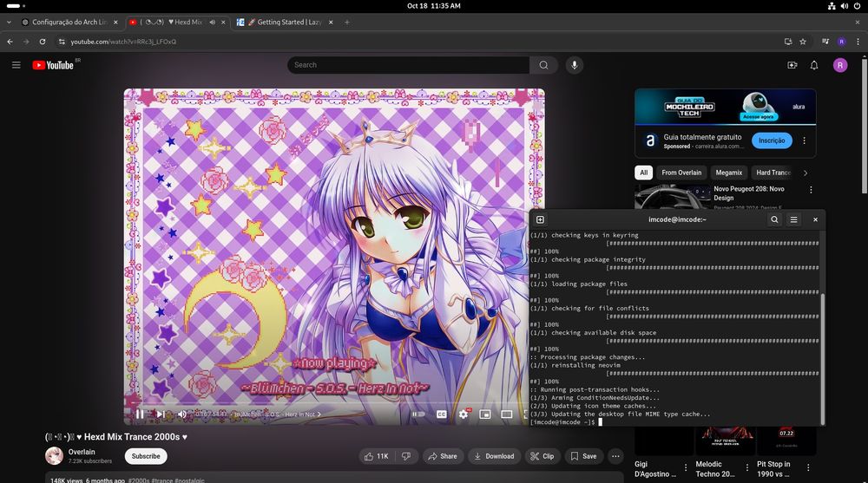Click the Download button
This screenshot has height=483, width=868.
coord(494,456)
